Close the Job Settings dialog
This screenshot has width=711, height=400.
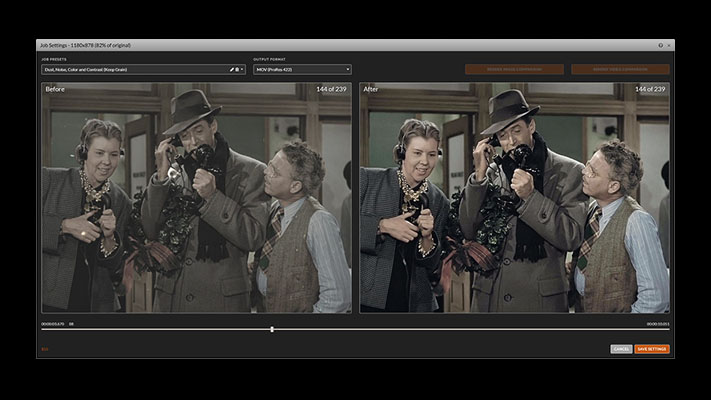tap(669, 45)
